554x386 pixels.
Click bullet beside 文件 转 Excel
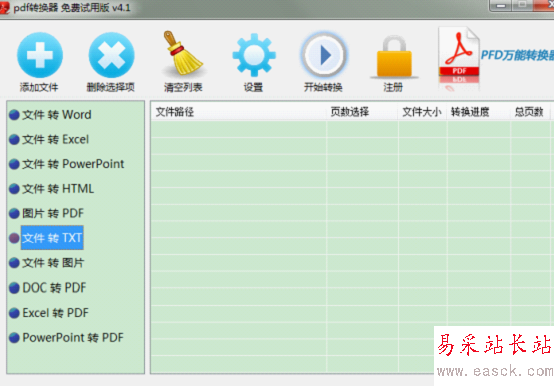click(14, 139)
